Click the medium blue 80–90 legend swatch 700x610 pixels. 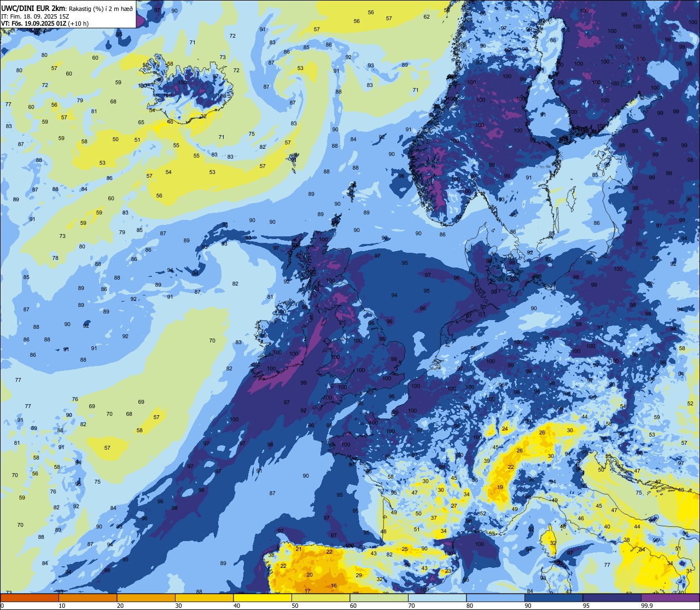pos(496,597)
